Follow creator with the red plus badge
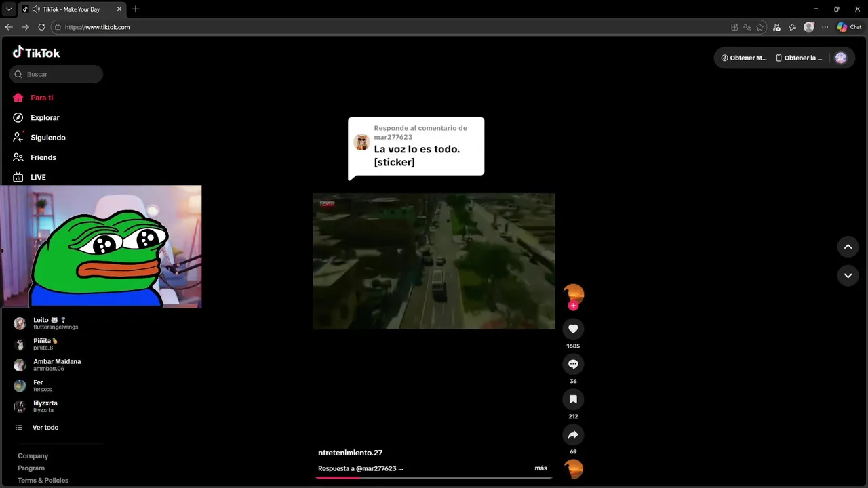 [573, 306]
